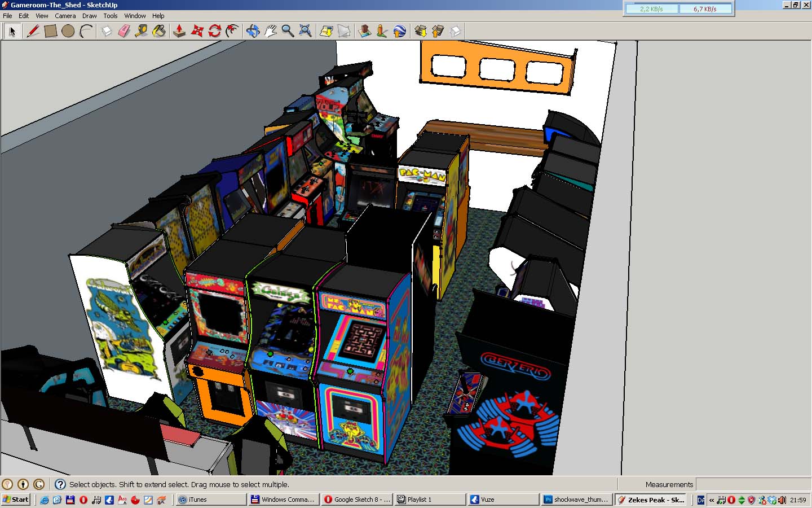
Task: Click the Dropbox tray icon
Action: tap(772, 500)
